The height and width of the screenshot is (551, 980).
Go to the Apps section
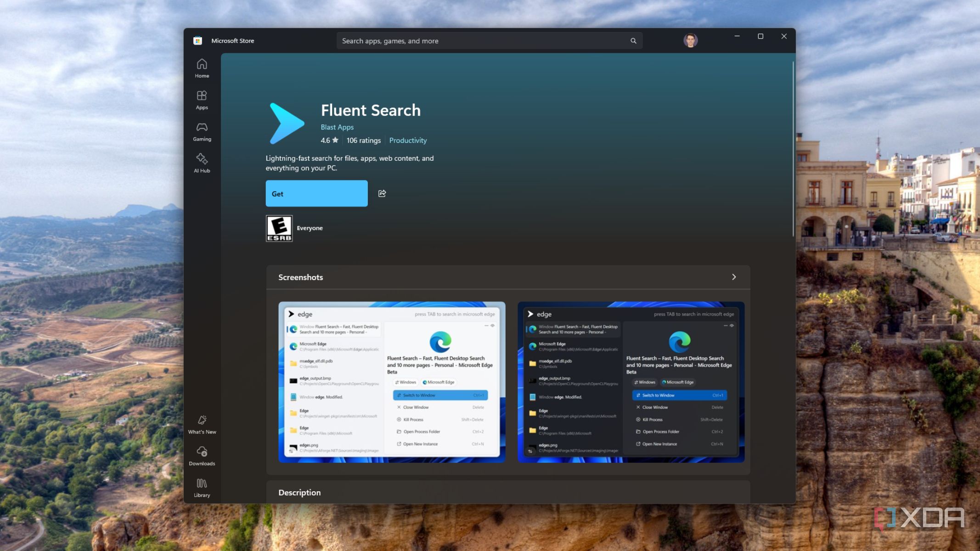click(202, 100)
